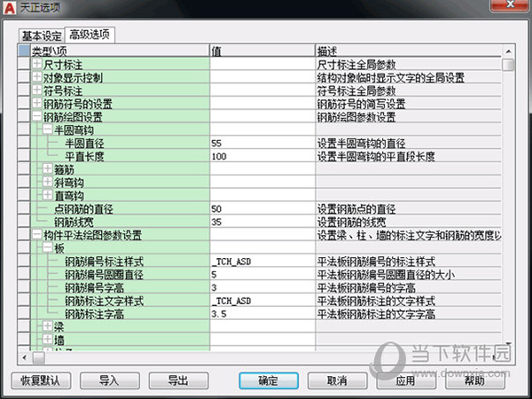The width and height of the screenshot is (532, 399).
Task: Edit the 点钢筋的直径 value 50
Action: pyautogui.click(x=262, y=209)
